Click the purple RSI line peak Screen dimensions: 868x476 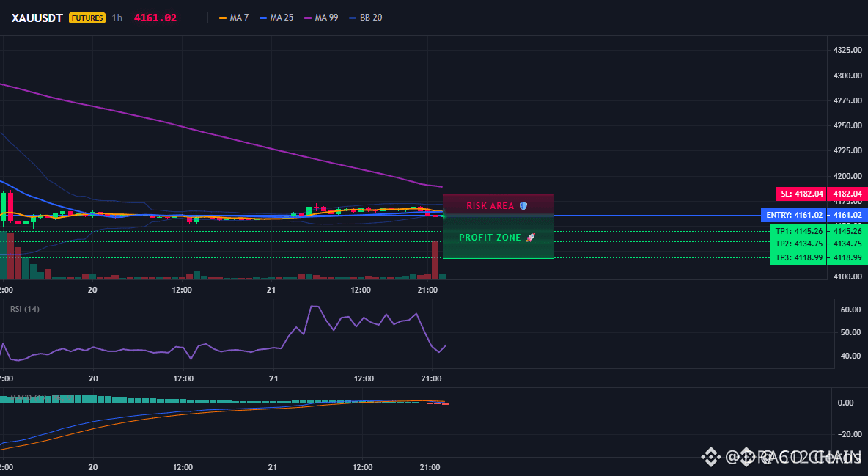[315, 307]
